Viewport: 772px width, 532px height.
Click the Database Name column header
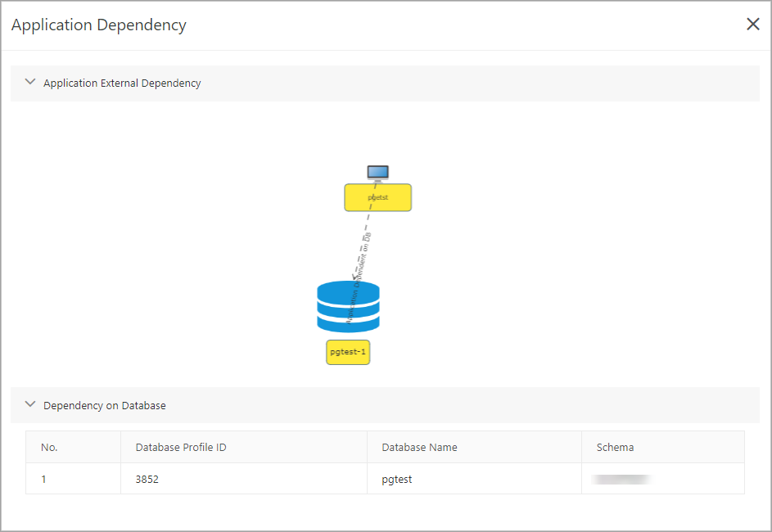419,447
